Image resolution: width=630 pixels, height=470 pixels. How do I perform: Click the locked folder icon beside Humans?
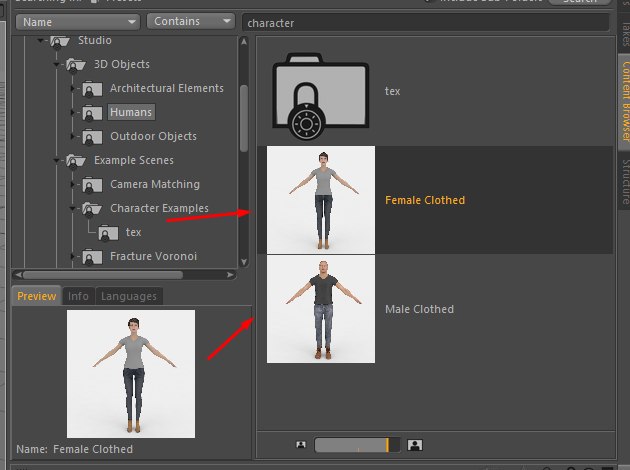click(x=92, y=113)
